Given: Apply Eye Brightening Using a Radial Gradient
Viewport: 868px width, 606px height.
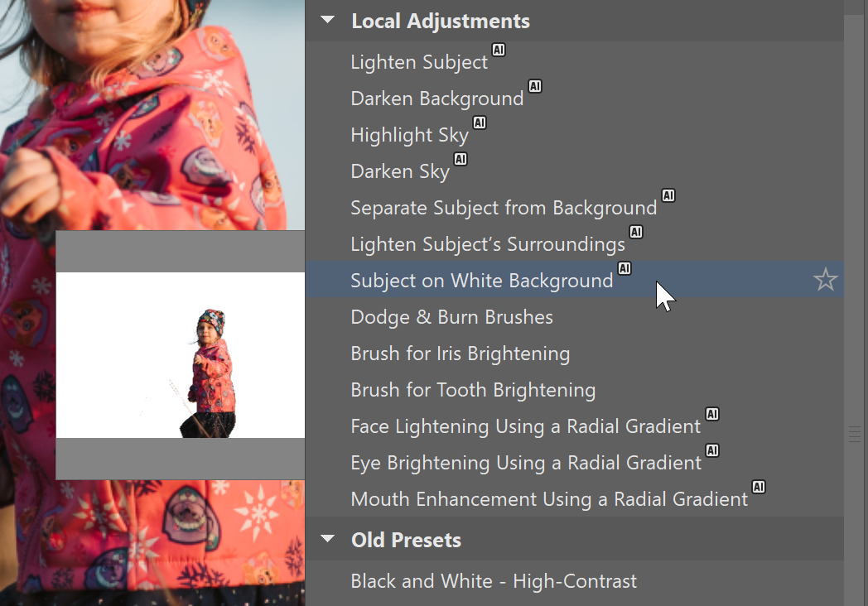Looking at the screenshot, I should pos(526,463).
